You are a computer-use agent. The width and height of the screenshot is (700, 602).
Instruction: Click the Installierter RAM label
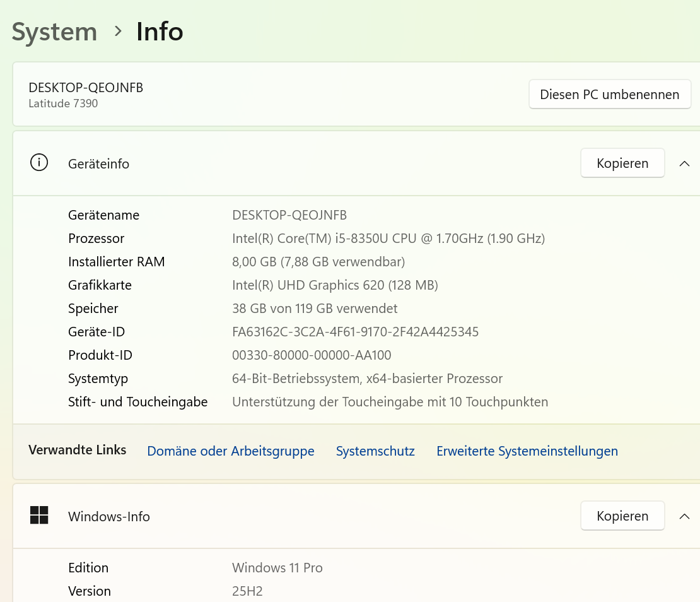(x=117, y=262)
